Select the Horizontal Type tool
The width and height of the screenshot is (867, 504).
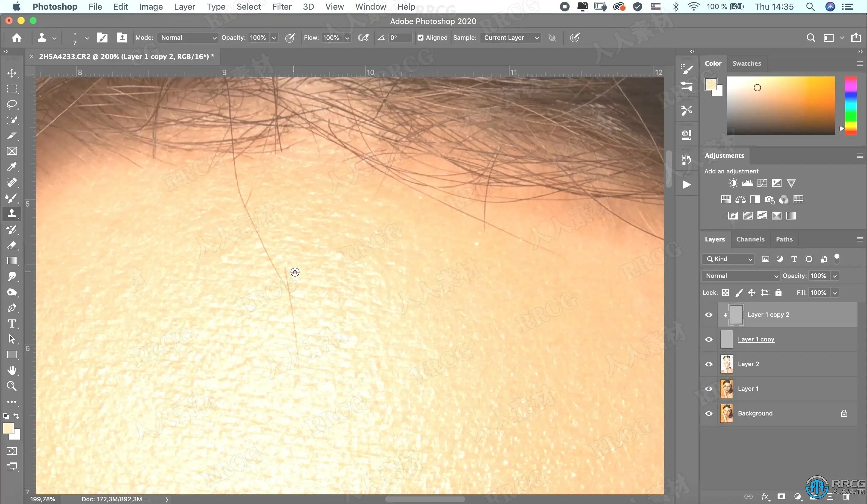coord(12,324)
